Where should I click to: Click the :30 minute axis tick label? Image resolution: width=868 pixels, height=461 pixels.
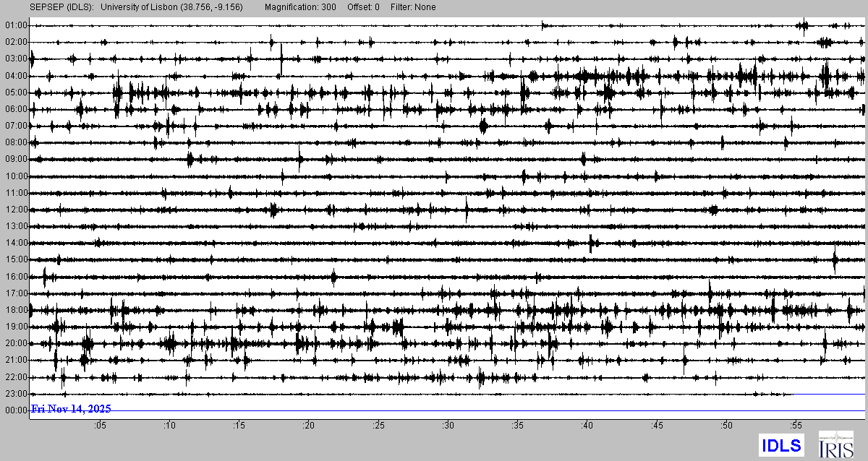[x=448, y=425]
